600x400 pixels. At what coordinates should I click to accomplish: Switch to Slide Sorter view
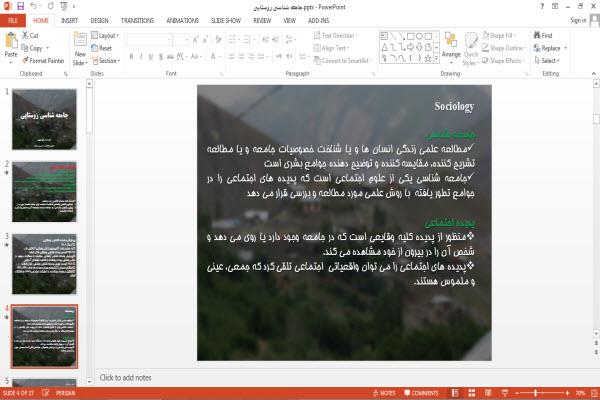tap(472, 393)
